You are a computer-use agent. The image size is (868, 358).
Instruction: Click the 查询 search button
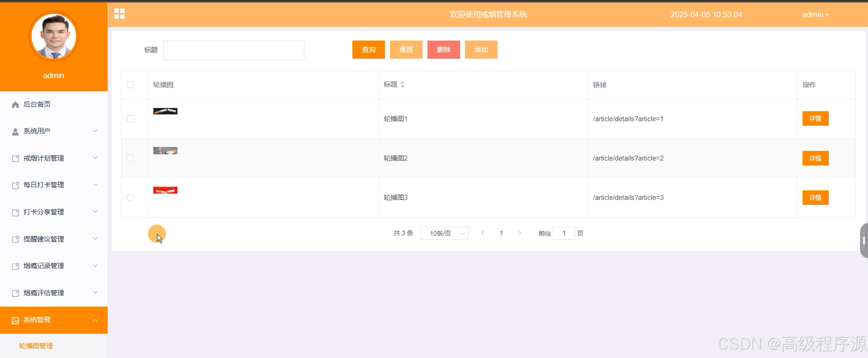(368, 50)
